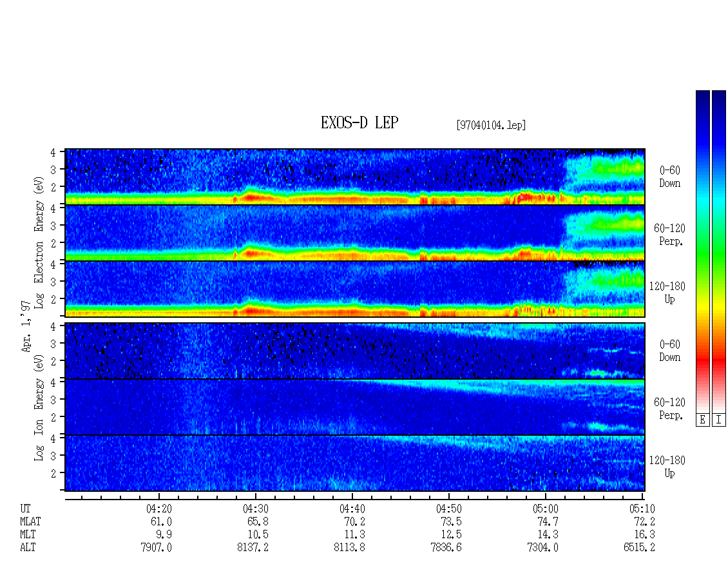728x564 pixels.
Task: Click the ALT value 8137.2
Action: [253, 547]
